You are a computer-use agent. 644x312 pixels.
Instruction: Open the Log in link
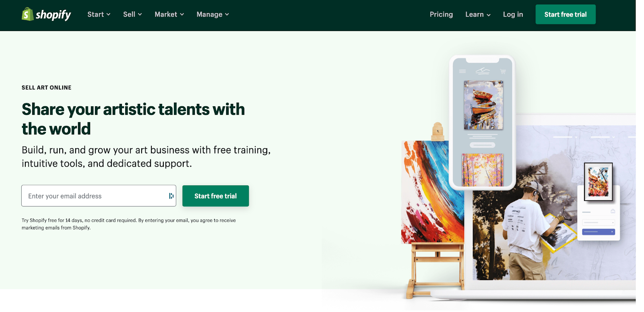[x=513, y=14]
